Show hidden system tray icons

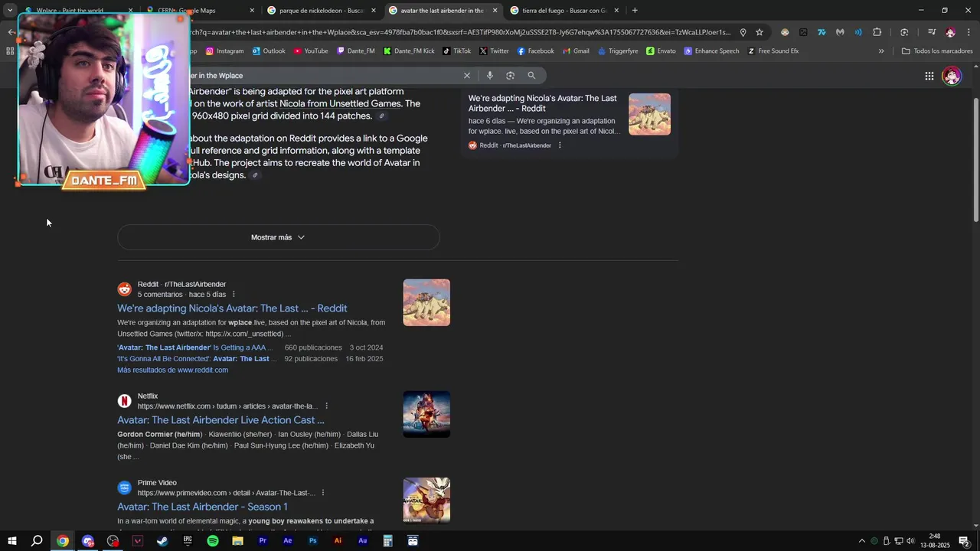(861, 541)
